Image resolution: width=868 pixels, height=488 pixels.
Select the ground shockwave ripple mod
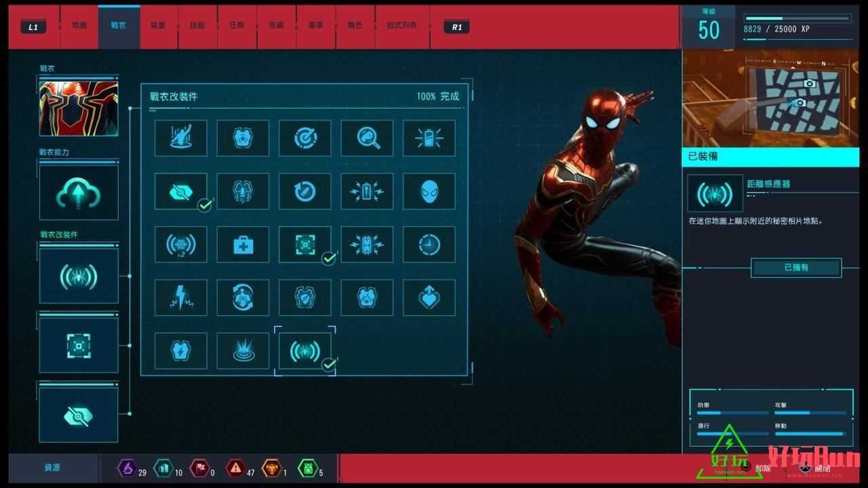pos(243,350)
